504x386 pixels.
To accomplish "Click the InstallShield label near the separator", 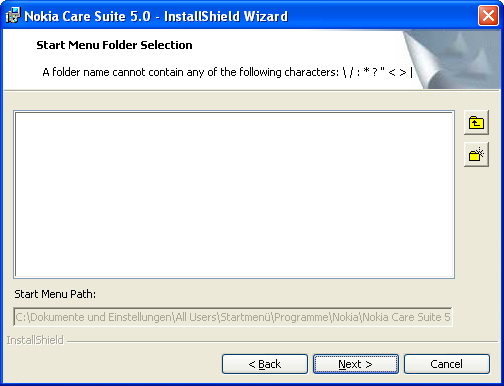I will 35,340.
